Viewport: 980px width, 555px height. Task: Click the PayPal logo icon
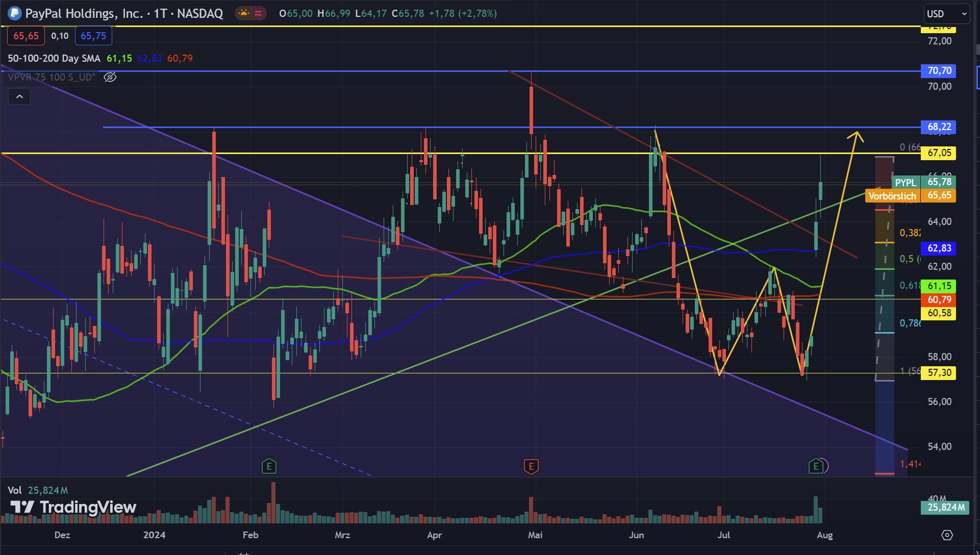15,13
